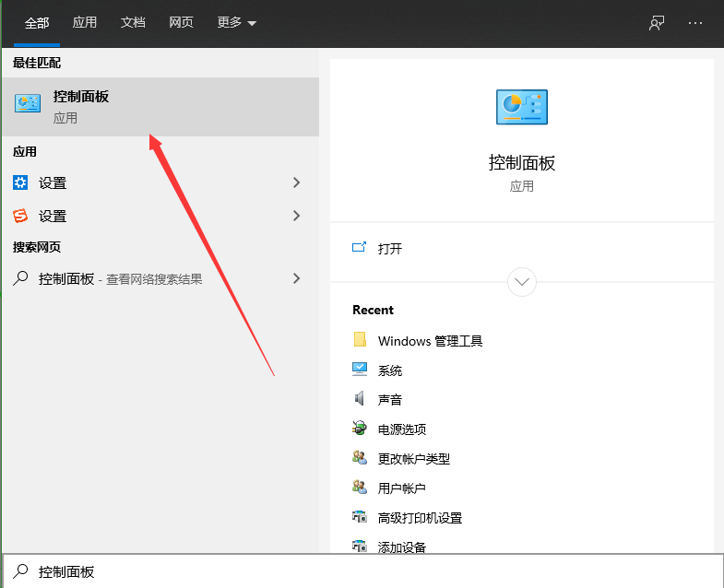Click the web search magnifier icon
Image resolution: width=724 pixels, height=588 pixels.
[x=20, y=278]
